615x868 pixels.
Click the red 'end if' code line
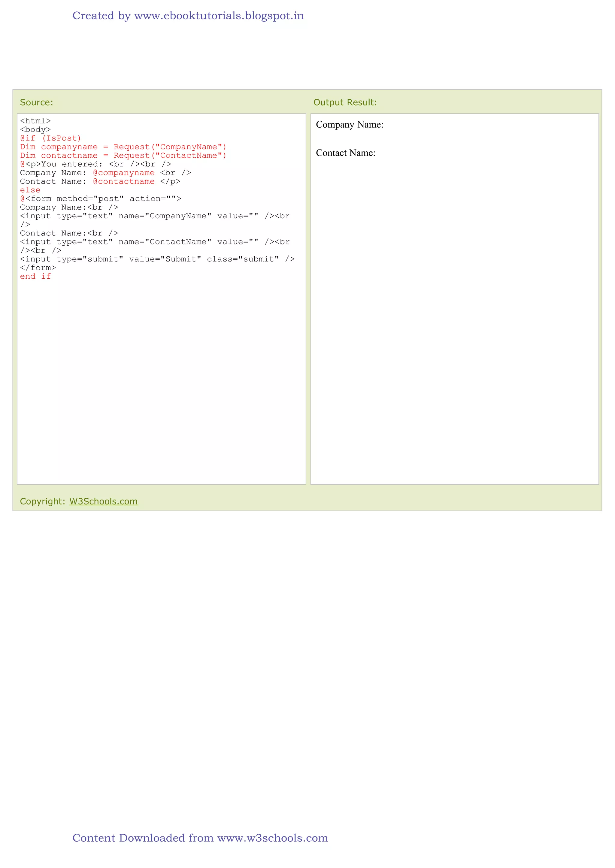35,276
